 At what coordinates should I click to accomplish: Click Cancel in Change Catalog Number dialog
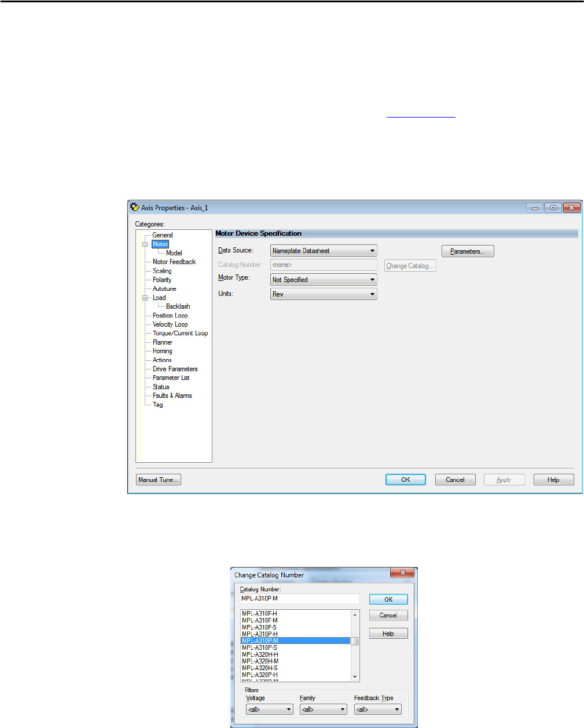click(x=388, y=616)
